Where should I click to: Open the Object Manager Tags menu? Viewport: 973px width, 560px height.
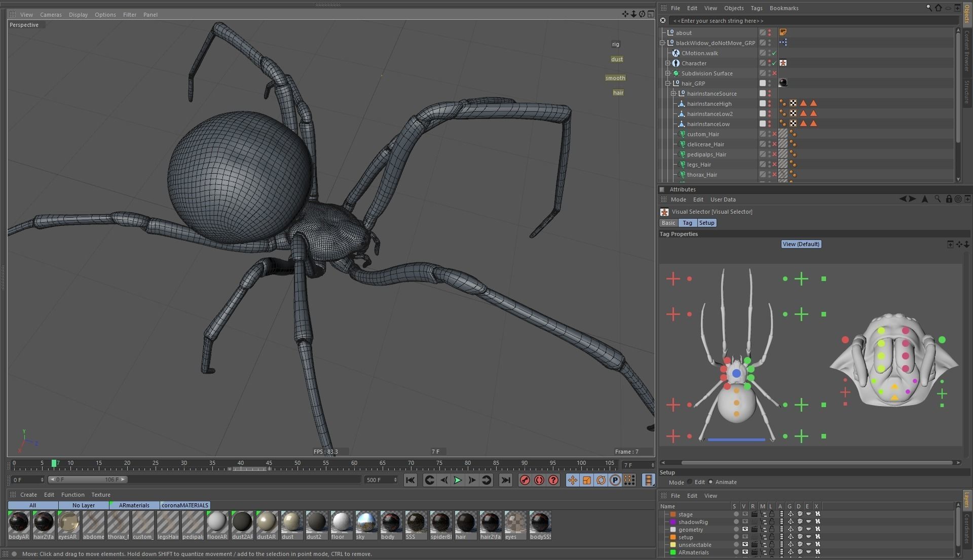[x=756, y=8]
